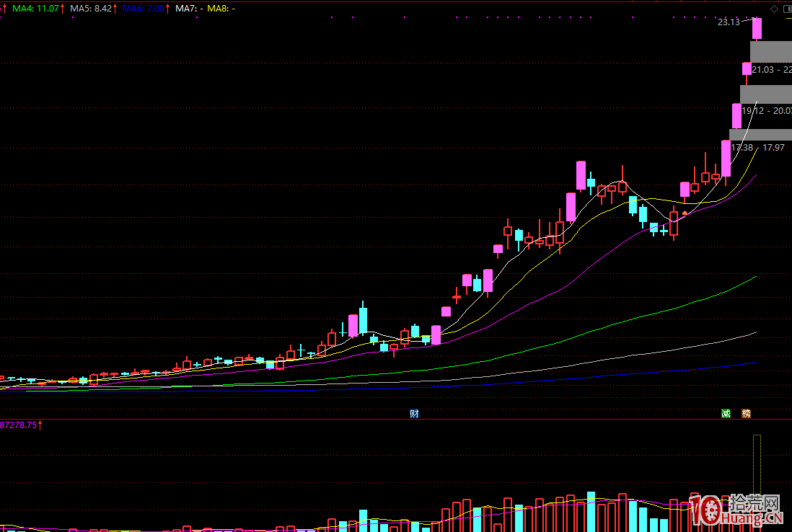The image size is (792, 532).
Task: Select the dotted yellow latest volume bar
Action: 757,469
